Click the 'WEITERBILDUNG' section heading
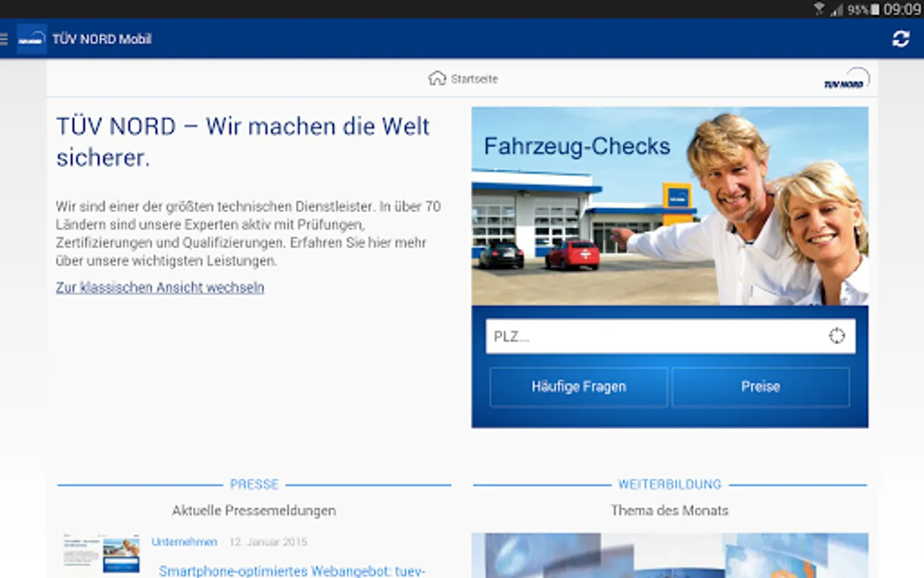Image resolution: width=924 pixels, height=578 pixels. [670, 484]
